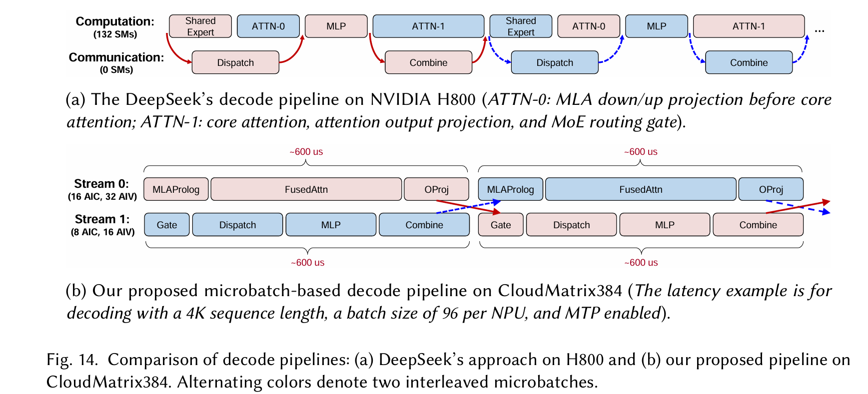
Task: Click the pink Gate block in Stream 1
Action: pyautogui.click(x=501, y=225)
